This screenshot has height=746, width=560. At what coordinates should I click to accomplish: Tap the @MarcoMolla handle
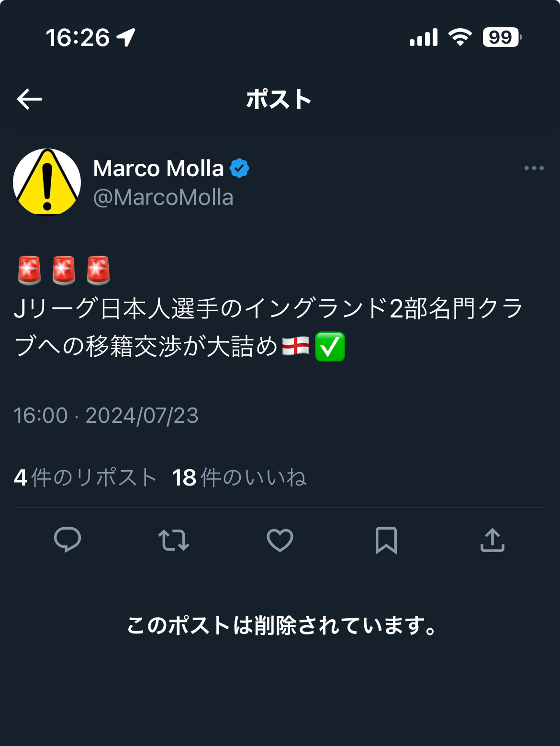coord(163,197)
